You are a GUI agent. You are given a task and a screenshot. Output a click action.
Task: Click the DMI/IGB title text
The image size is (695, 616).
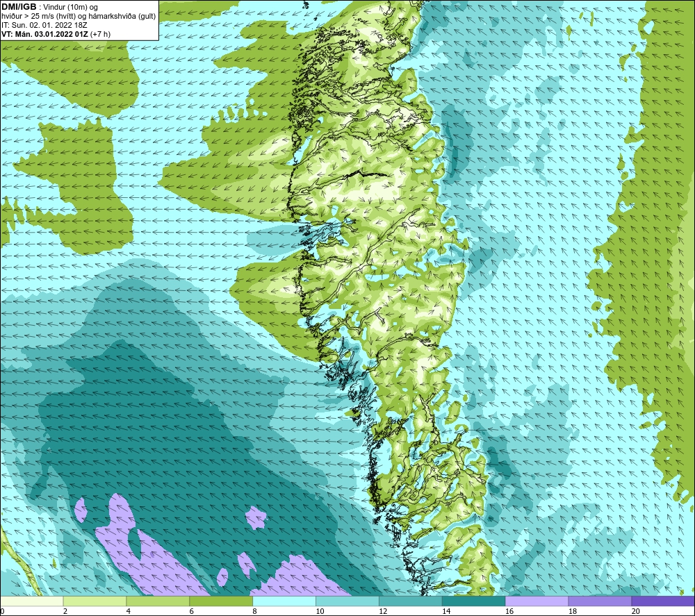[19, 7]
